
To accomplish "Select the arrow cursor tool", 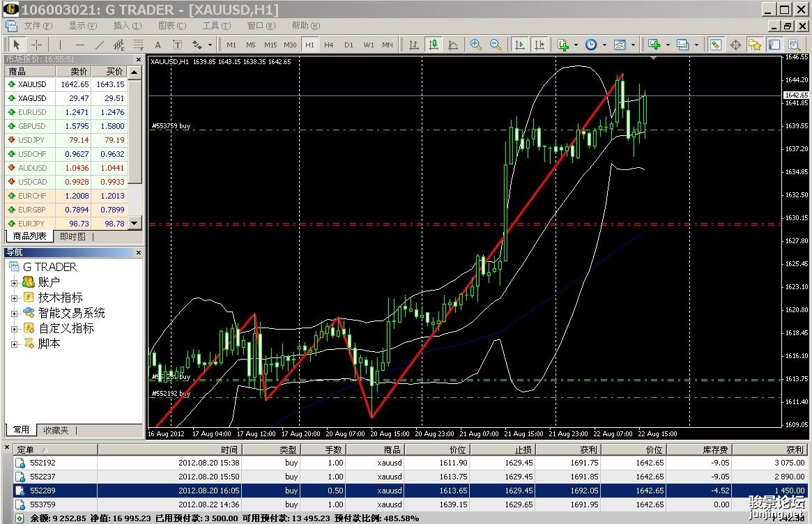I will pyautogui.click(x=16, y=45).
